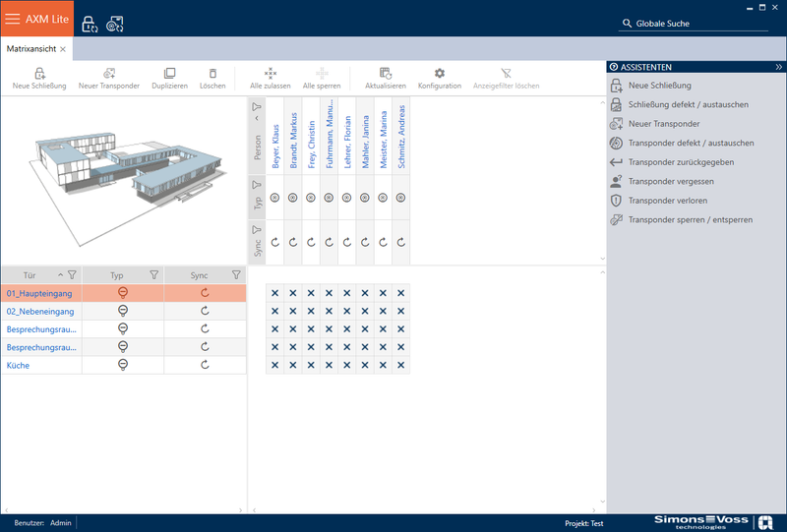Toggle access for Frey, Christin at 02_Nebeneingang
This screenshot has height=532, width=787.
click(311, 311)
